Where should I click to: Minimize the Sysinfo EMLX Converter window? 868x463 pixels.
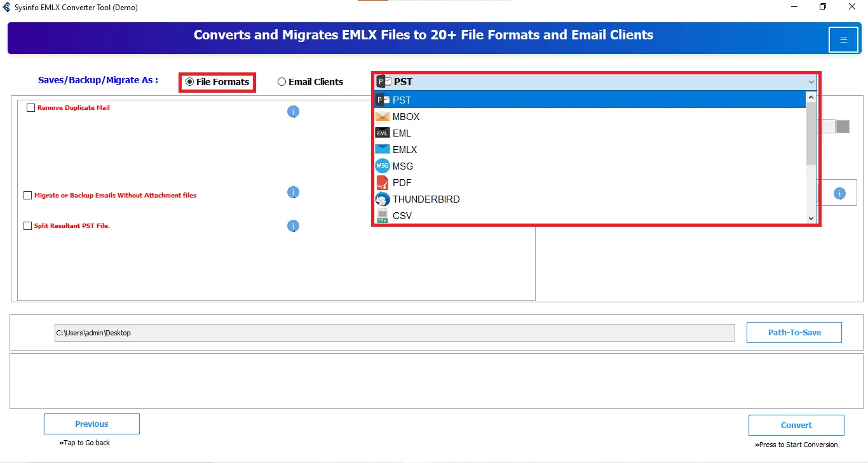tap(795, 7)
